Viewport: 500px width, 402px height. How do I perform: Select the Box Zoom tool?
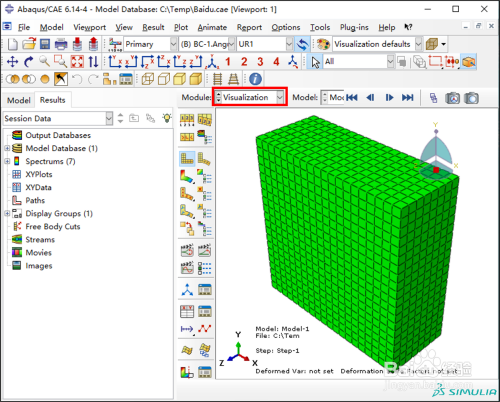[x=61, y=62]
